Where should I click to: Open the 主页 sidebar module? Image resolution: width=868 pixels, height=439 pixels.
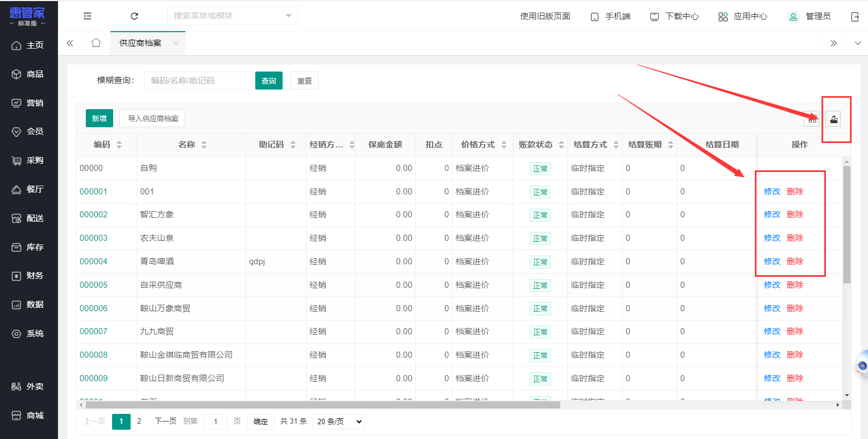28,45
